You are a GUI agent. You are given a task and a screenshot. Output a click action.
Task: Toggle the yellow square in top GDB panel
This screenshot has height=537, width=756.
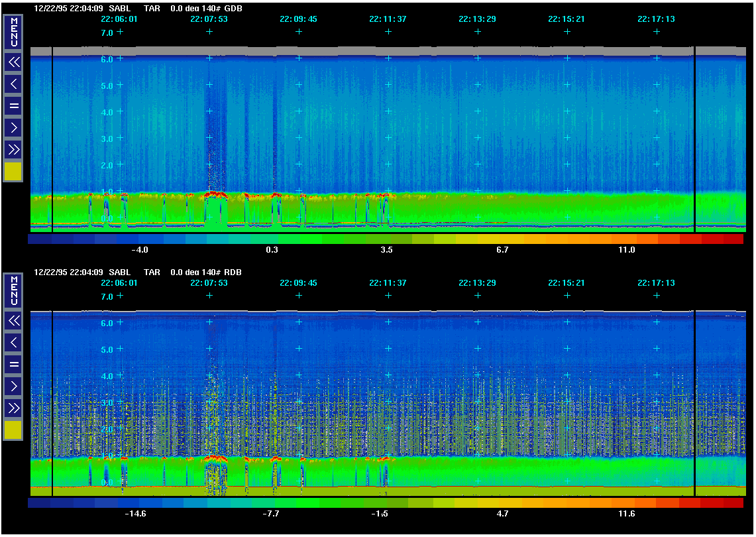pos(13,171)
